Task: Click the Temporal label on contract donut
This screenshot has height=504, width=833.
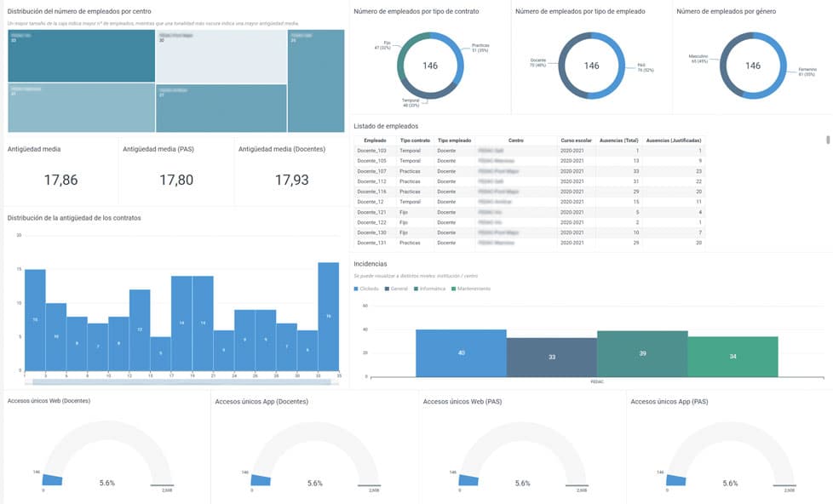Action: point(411,102)
